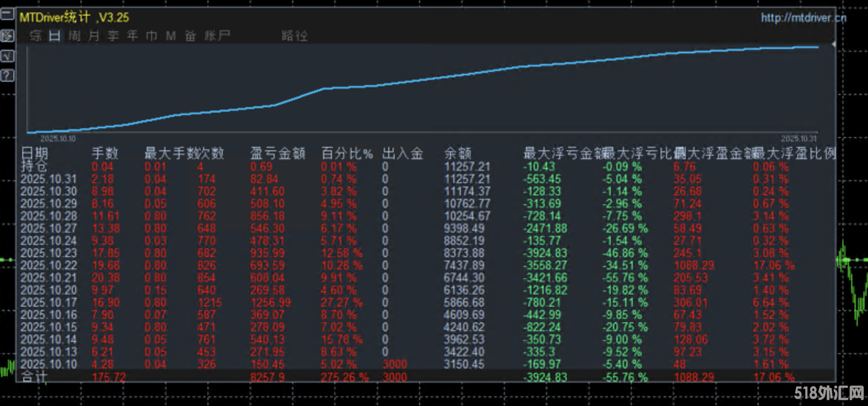Select the 2025.10.22 date row
The width and height of the screenshot is (868, 406).
tap(49, 265)
